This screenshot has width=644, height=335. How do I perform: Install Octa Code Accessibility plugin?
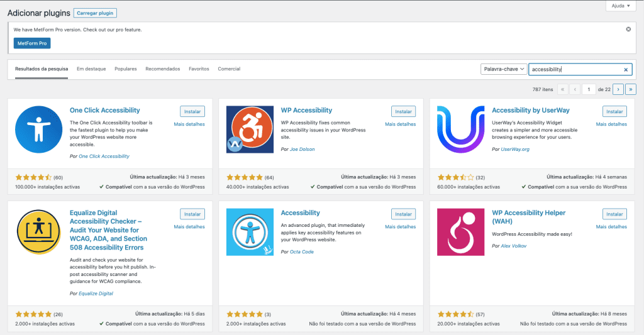point(403,214)
